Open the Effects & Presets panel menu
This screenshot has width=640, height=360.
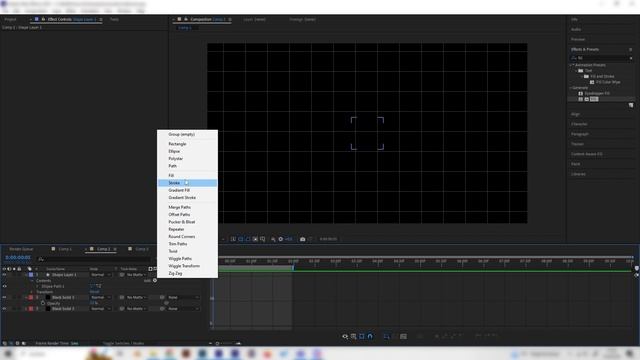point(631,49)
